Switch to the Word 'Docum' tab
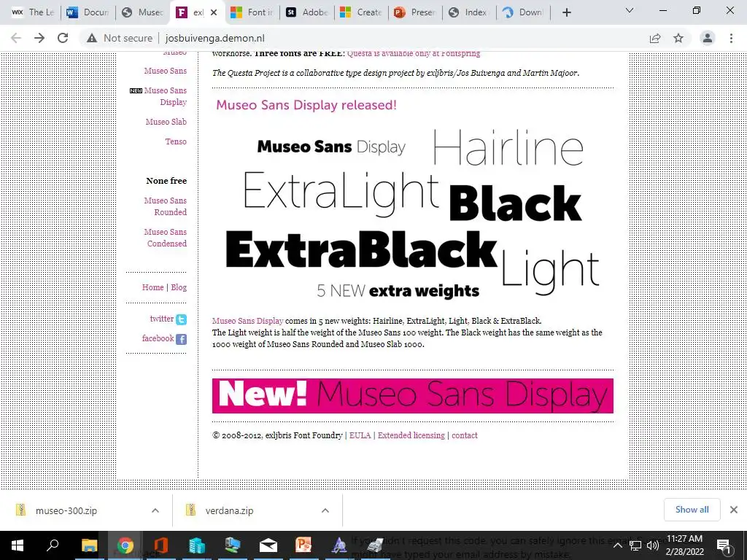The width and height of the screenshot is (747, 560). pos(88,12)
